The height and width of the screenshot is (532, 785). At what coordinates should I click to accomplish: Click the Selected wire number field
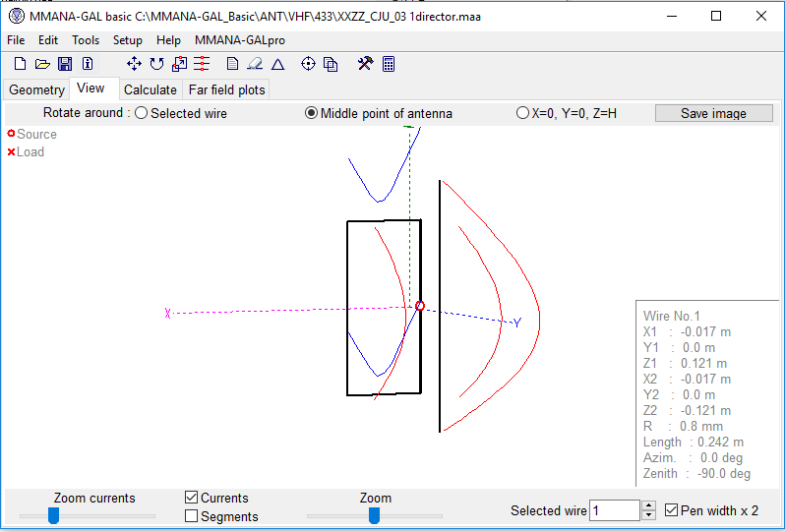tap(614, 510)
